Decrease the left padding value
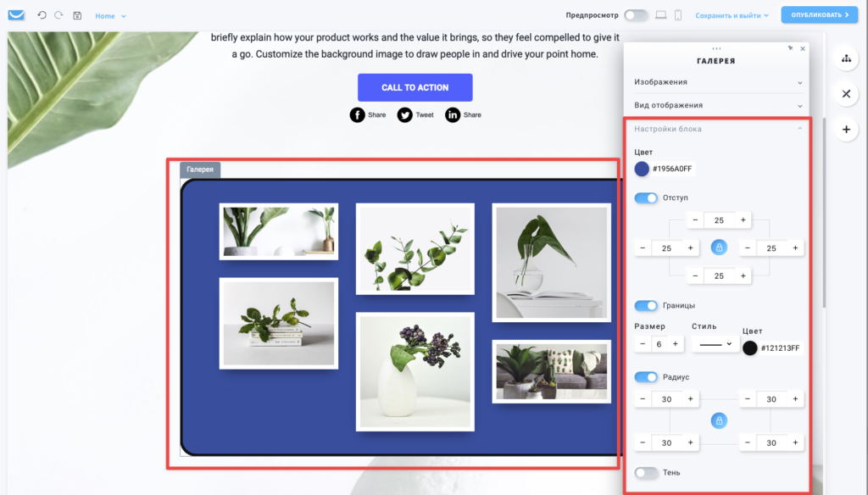Viewport: 868px width, 495px height. coord(643,248)
